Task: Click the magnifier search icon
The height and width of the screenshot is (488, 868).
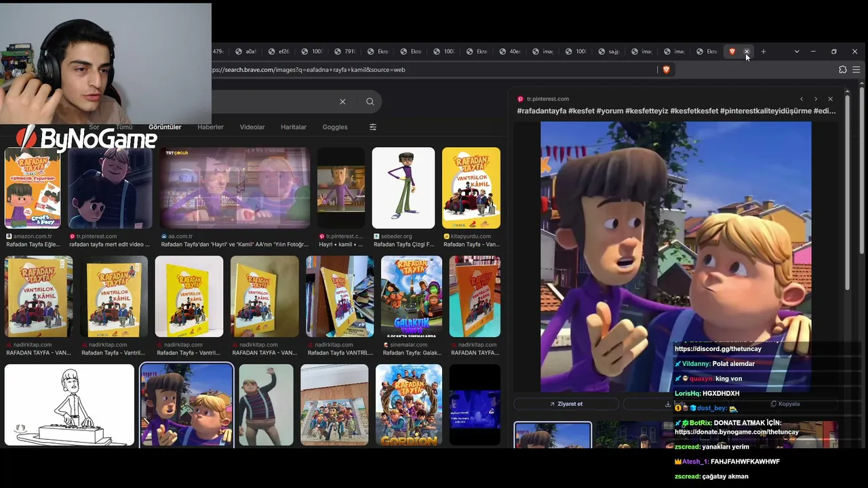Action: (370, 102)
